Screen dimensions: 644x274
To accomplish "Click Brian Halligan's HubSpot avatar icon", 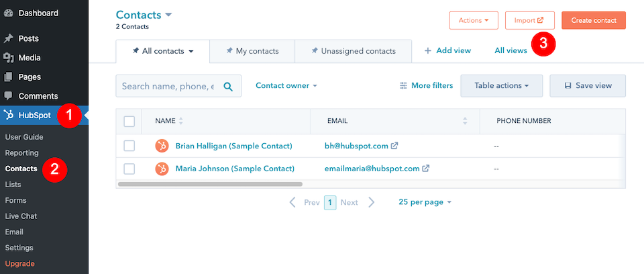I will click(x=162, y=146).
